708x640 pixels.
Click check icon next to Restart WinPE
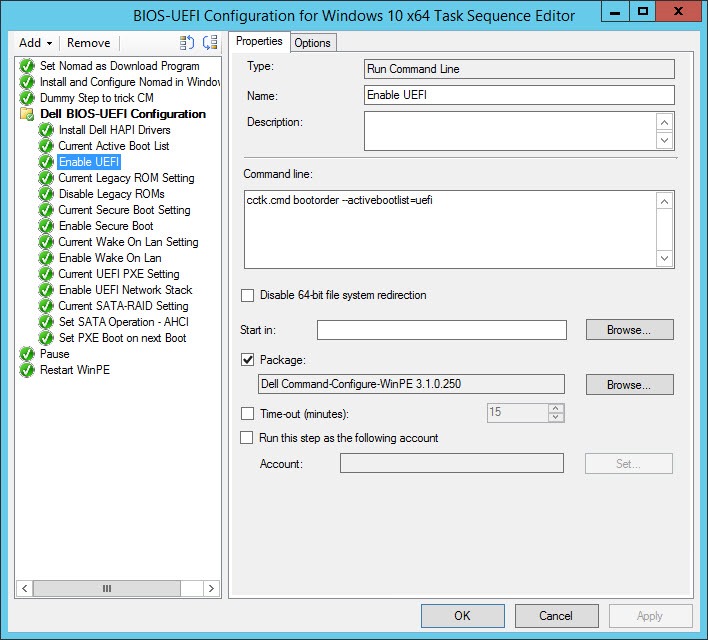pyautogui.click(x=27, y=370)
